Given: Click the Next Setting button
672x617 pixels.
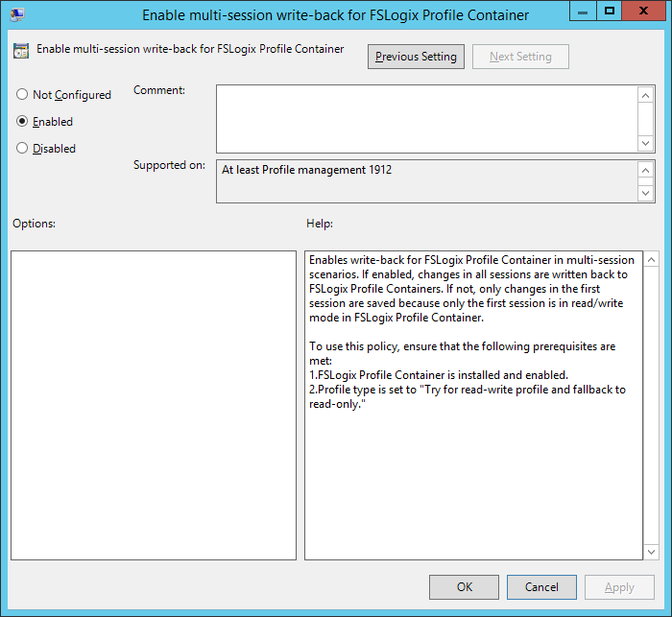Looking at the screenshot, I should [520, 57].
